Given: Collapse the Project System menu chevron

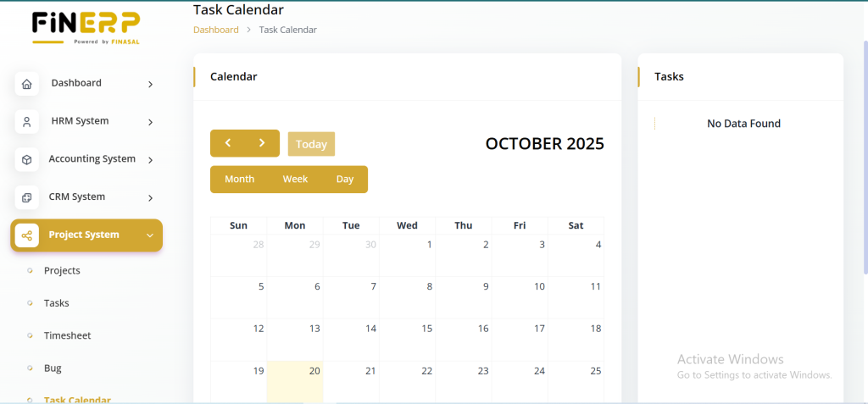Looking at the screenshot, I should 150,235.
